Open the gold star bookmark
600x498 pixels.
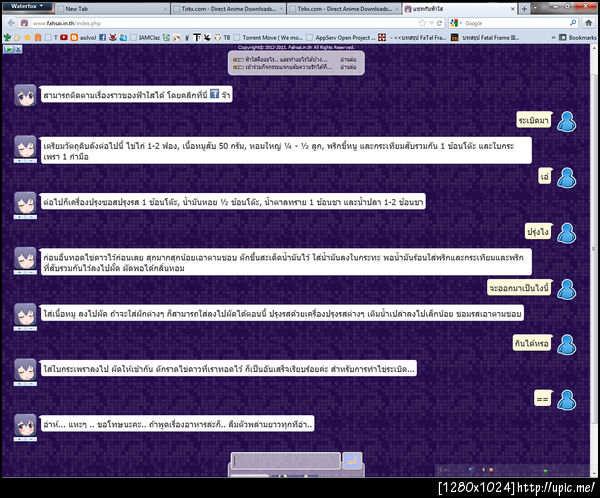click(x=28, y=37)
